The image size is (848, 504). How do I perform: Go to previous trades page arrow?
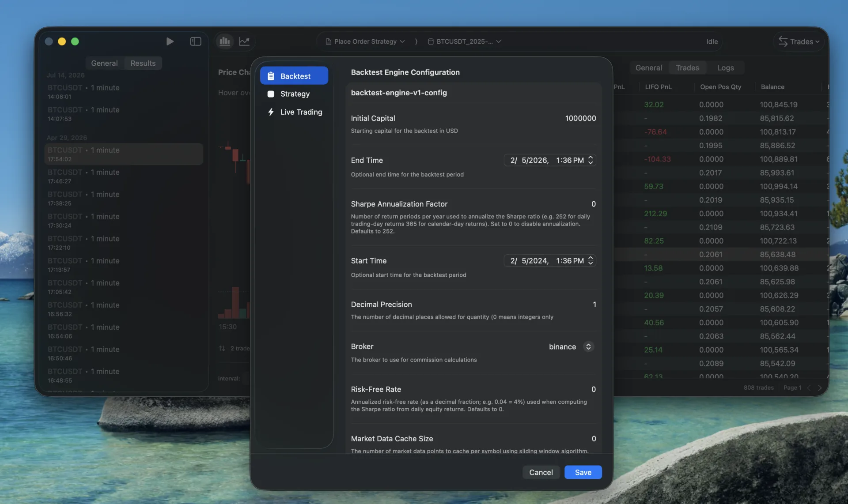(x=809, y=387)
